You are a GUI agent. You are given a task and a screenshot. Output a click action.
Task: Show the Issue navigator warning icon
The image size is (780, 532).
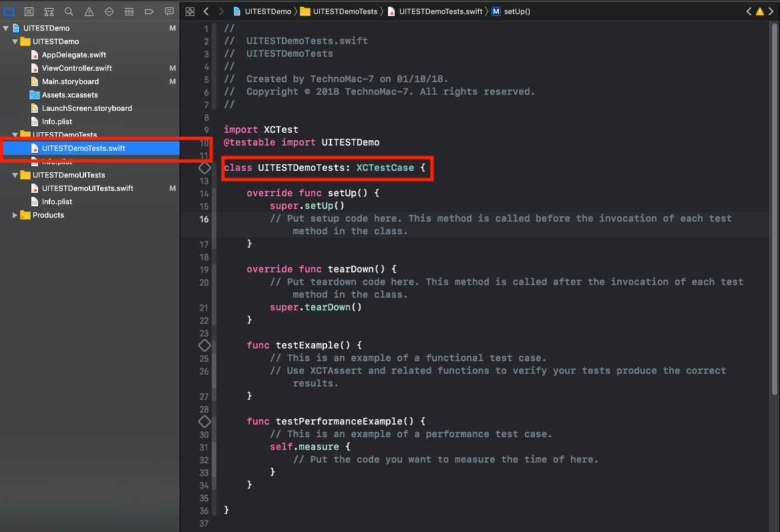coord(89,11)
